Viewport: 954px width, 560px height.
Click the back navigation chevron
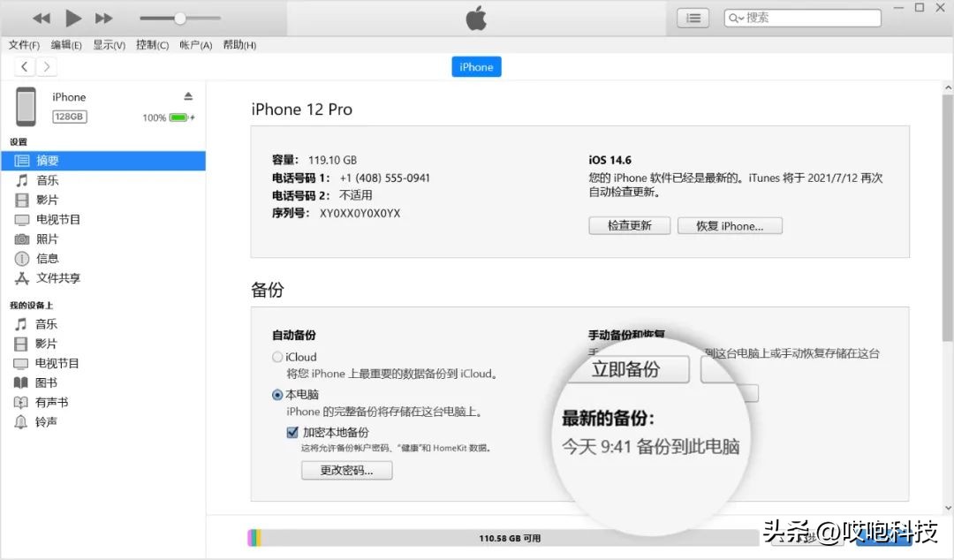click(x=24, y=66)
